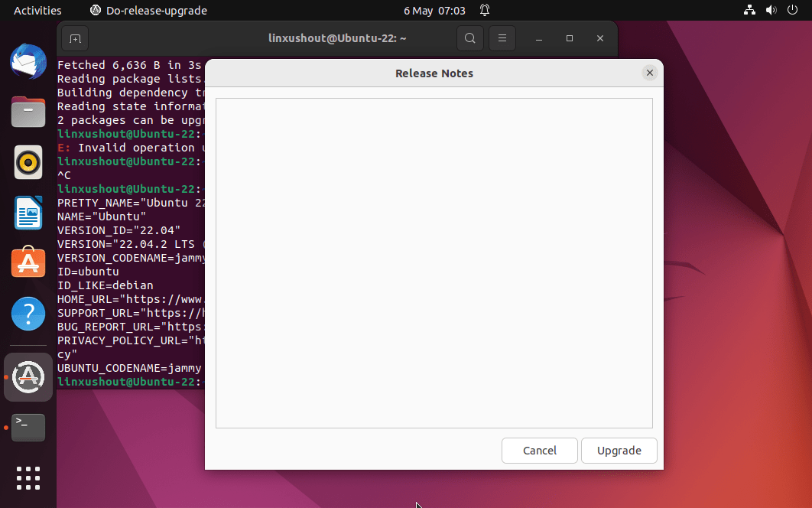The image size is (812, 508).
Task: Select Software Updater icon in the dock
Action: click(28, 377)
